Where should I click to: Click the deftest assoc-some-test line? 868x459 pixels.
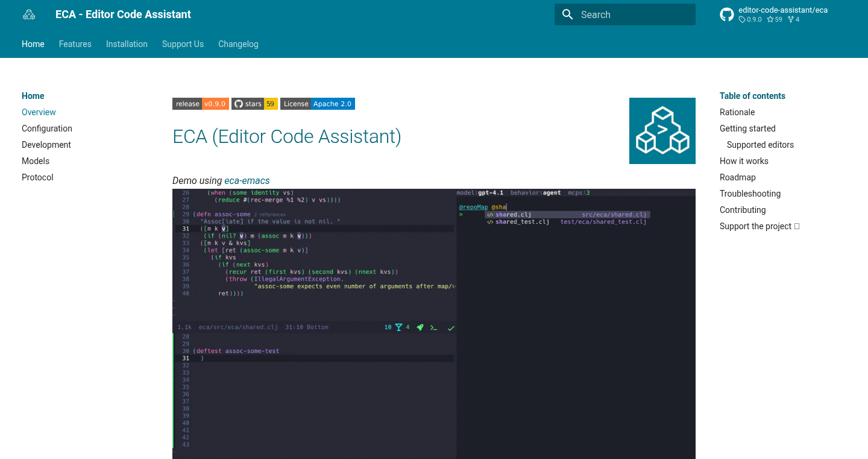pyautogui.click(x=236, y=351)
